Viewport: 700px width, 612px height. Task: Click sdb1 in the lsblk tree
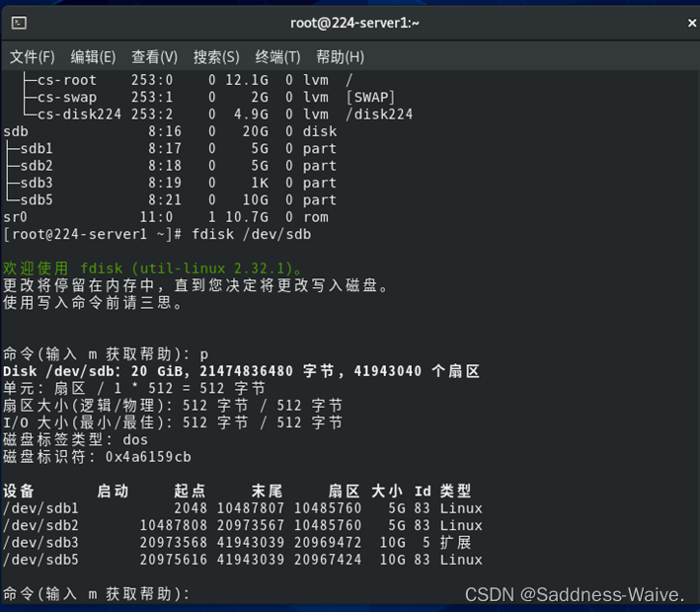point(37,149)
